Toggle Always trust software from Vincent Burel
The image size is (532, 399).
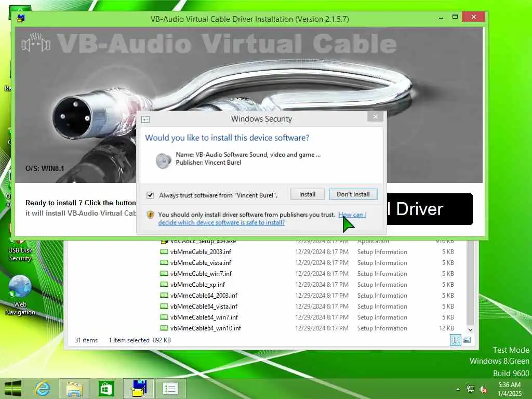150,195
